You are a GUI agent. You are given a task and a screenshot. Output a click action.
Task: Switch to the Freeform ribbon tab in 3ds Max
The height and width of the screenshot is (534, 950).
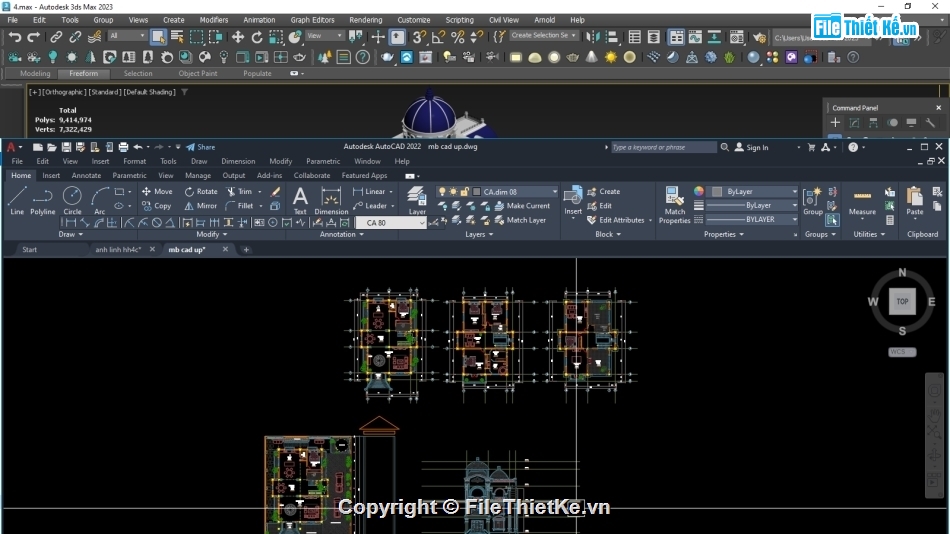click(x=83, y=73)
